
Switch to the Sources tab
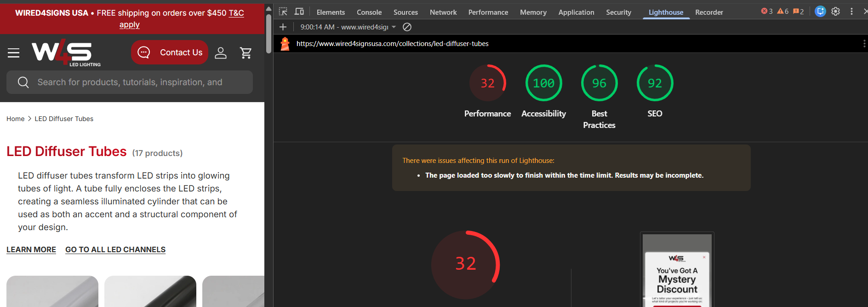[x=405, y=12]
